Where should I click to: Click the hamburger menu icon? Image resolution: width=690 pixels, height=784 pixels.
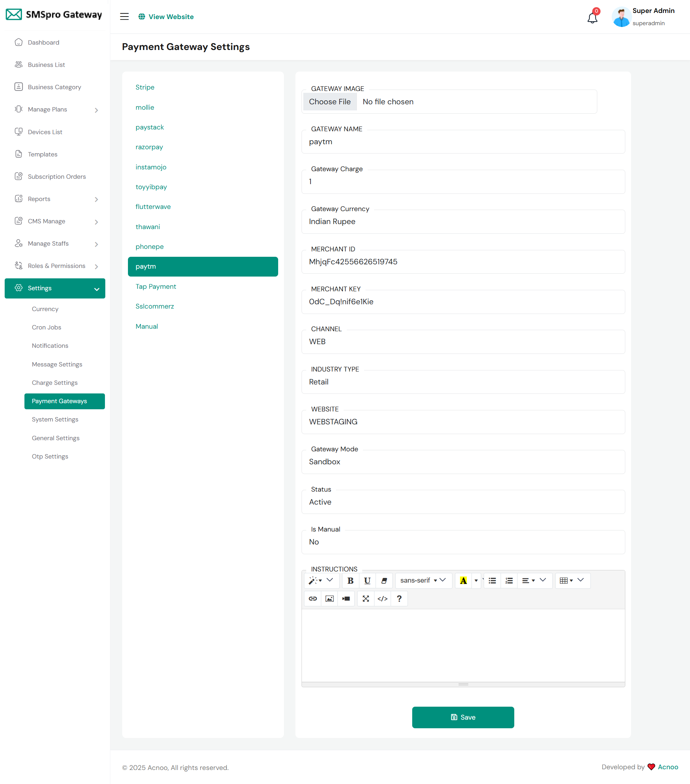point(124,17)
